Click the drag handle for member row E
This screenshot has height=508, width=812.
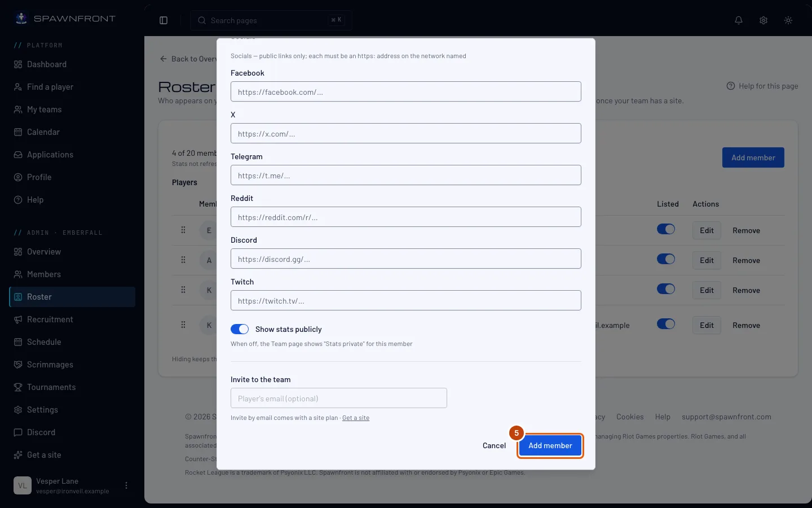click(183, 230)
